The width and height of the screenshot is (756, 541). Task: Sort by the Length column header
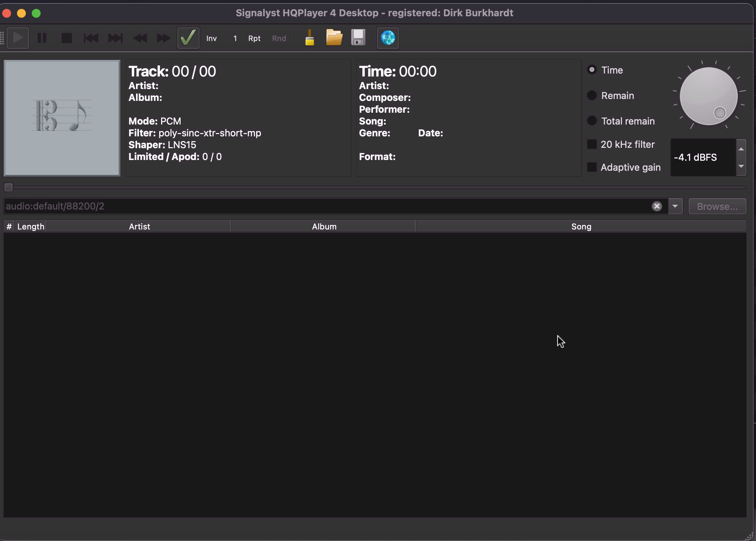pos(31,227)
